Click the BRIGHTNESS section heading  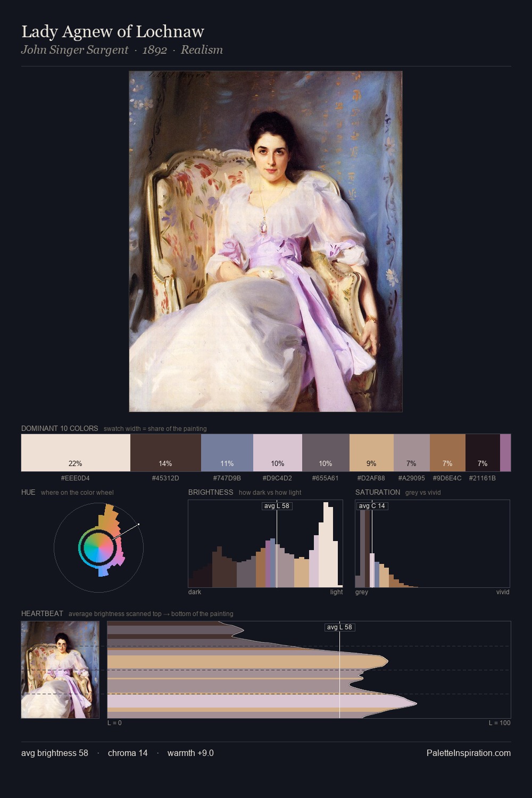211,492
